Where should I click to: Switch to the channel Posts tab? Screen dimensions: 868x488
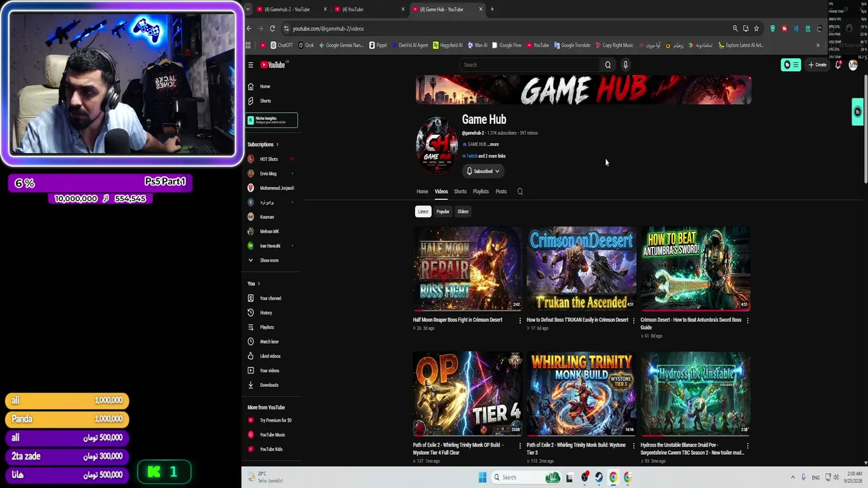[x=501, y=192]
